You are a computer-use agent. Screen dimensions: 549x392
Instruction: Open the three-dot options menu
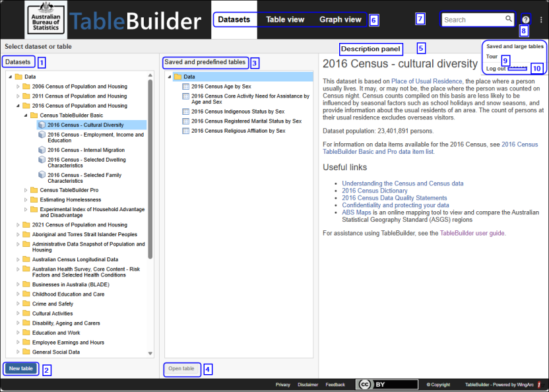click(541, 20)
